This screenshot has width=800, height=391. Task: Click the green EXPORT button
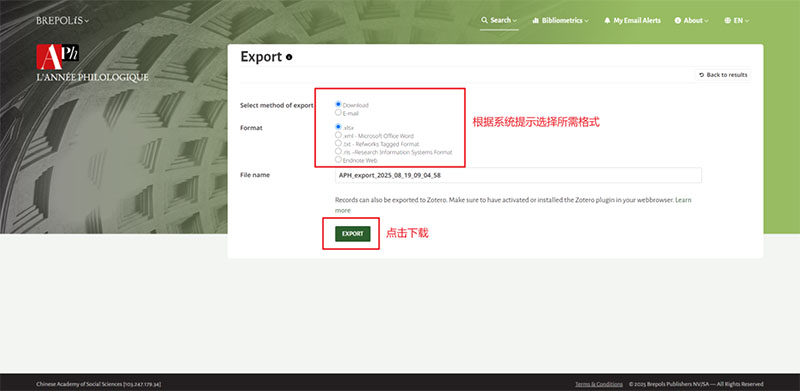353,234
